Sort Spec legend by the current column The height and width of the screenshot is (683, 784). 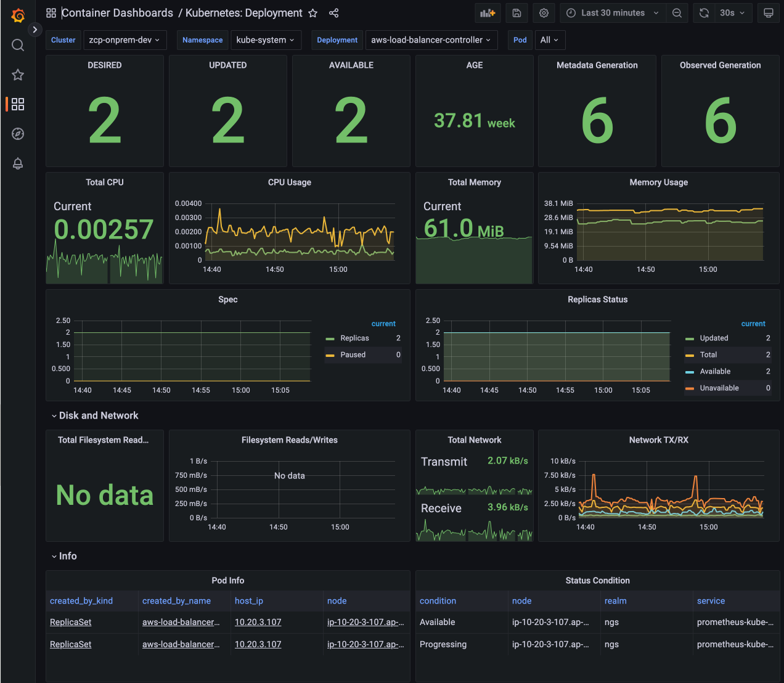383,324
